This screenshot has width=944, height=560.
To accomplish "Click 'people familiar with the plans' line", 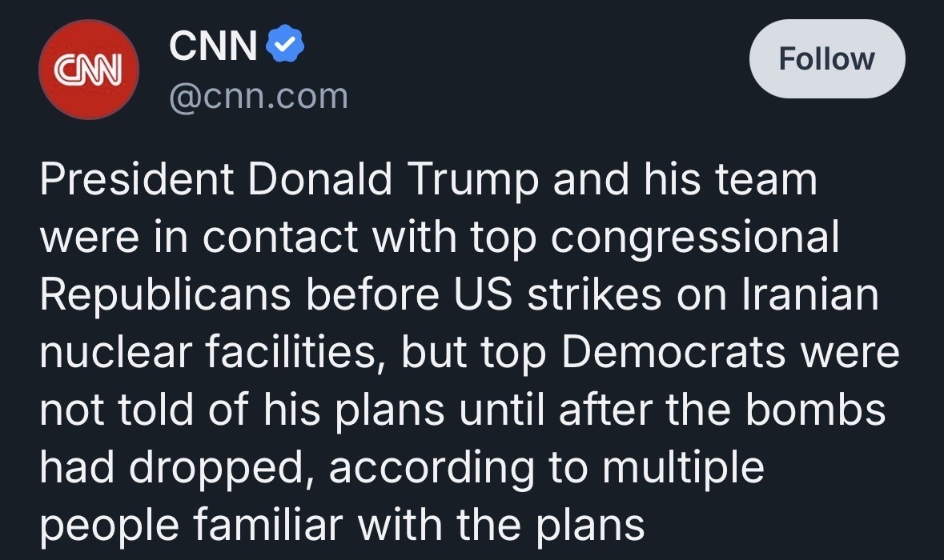I will (342, 525).
